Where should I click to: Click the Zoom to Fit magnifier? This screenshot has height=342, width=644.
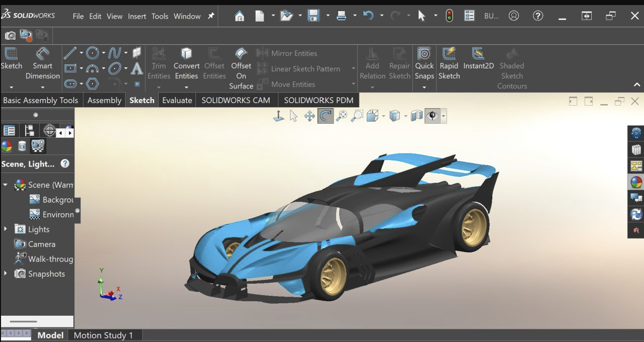(x=342, y=116)
